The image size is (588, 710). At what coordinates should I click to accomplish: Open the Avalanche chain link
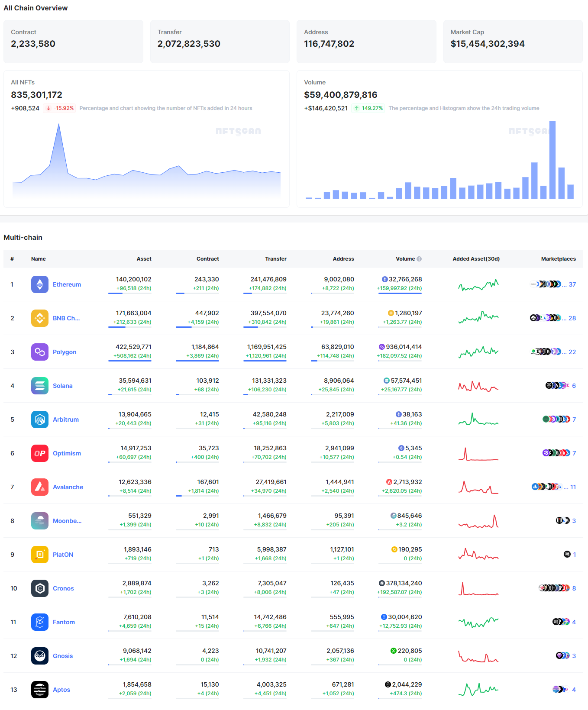point(68,487)
